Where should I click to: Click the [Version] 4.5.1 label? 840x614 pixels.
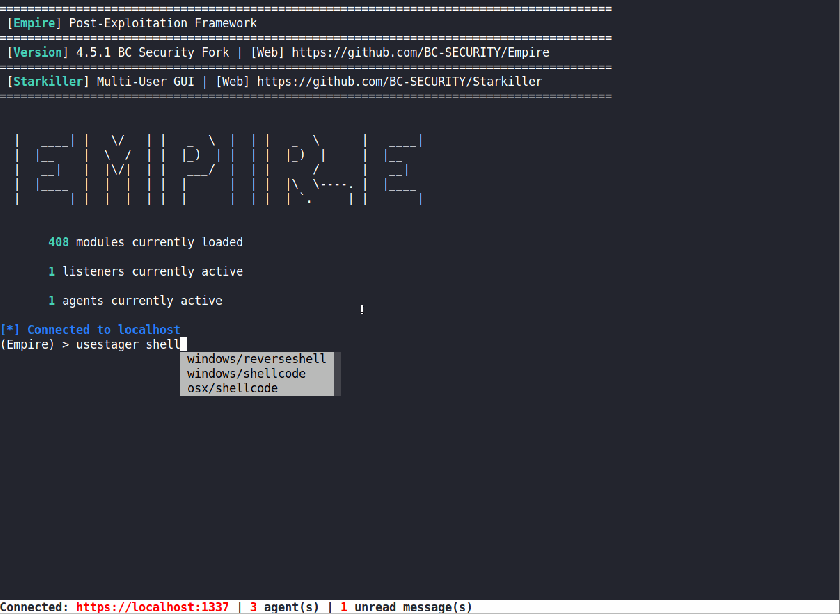(37, 51)
